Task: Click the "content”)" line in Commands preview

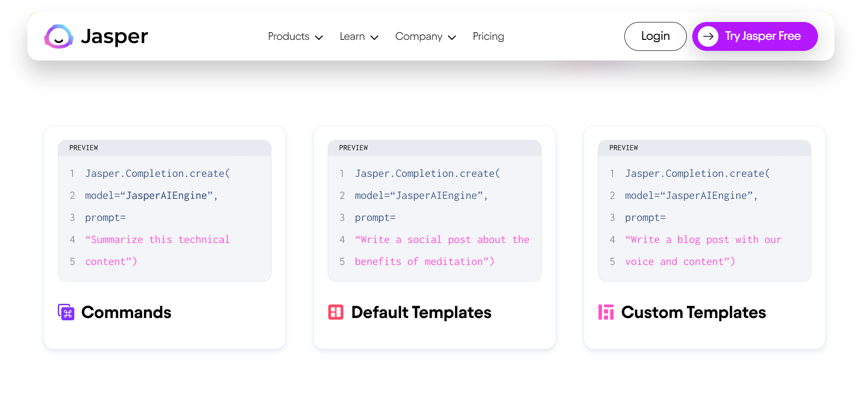Action: [x=111, y=262]
